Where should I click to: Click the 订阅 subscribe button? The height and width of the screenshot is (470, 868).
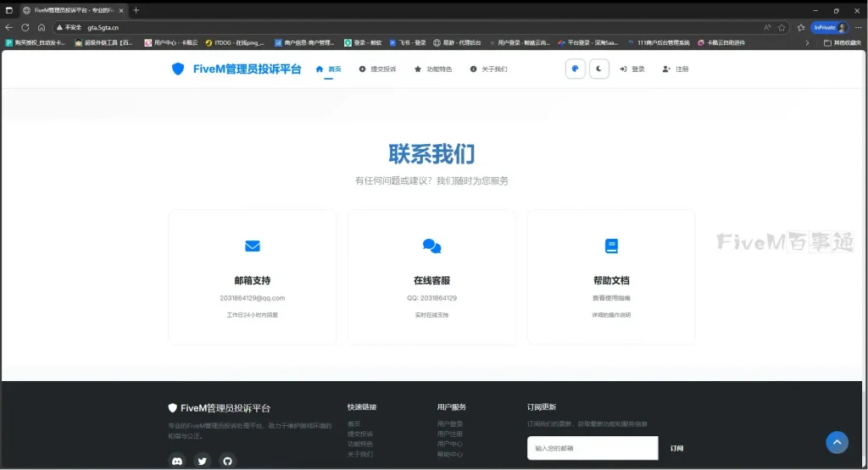(x=676, y=449)
